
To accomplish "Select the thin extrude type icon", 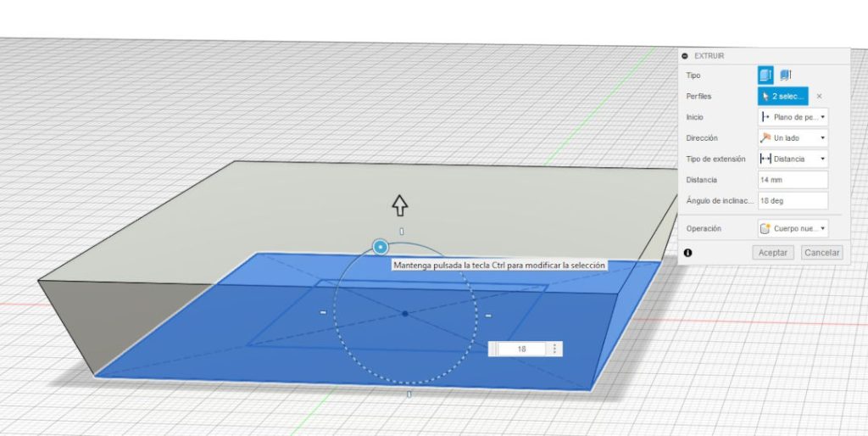I will (785, 75).
